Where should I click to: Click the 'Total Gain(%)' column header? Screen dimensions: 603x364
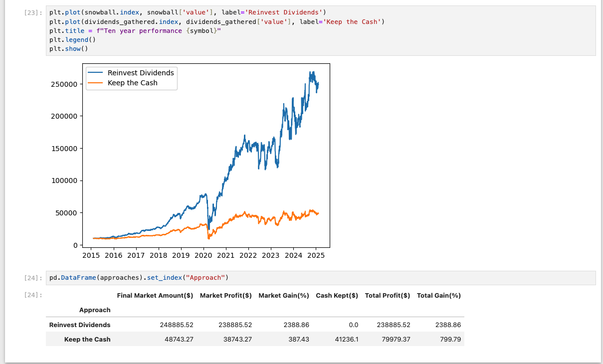coord(439,296)
